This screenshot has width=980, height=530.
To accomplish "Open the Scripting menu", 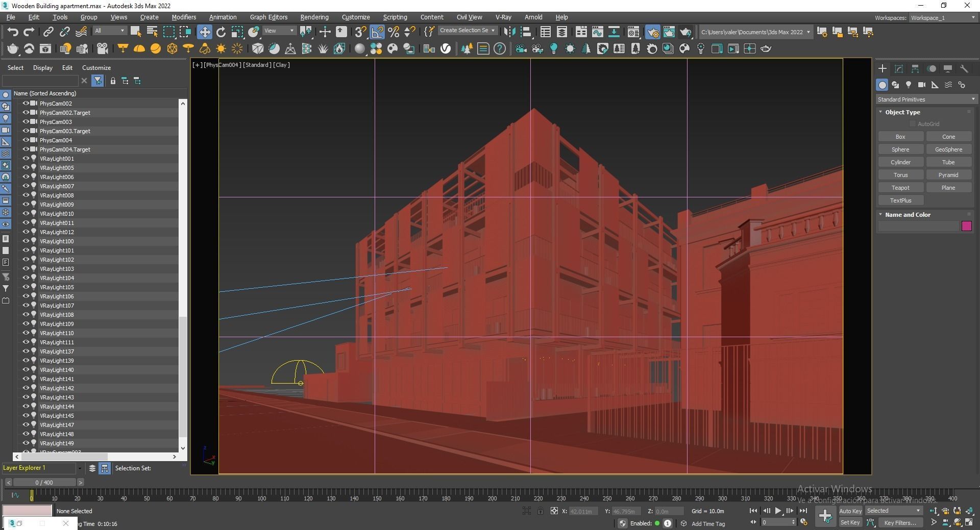I will pyautogui.click(x=395, y=17).
